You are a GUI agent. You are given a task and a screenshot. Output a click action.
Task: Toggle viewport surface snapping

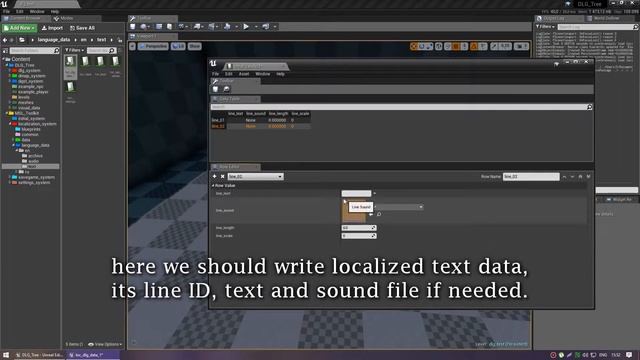[447, 47]
